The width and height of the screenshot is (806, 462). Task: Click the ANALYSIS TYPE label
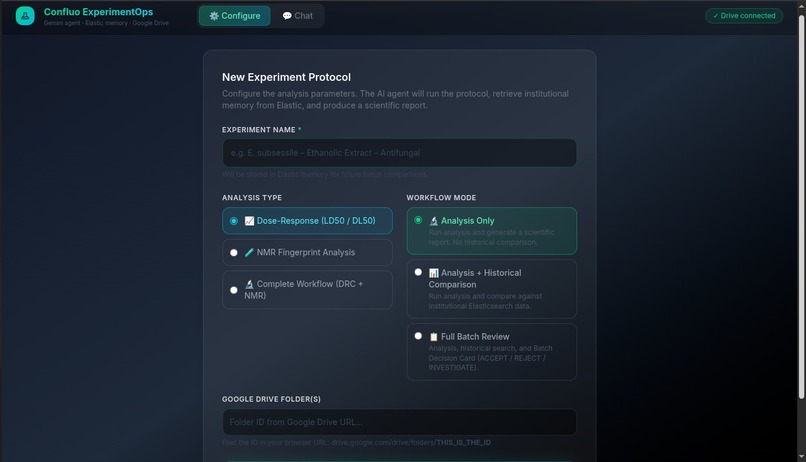pyautogui.click(x=252, y=198)
